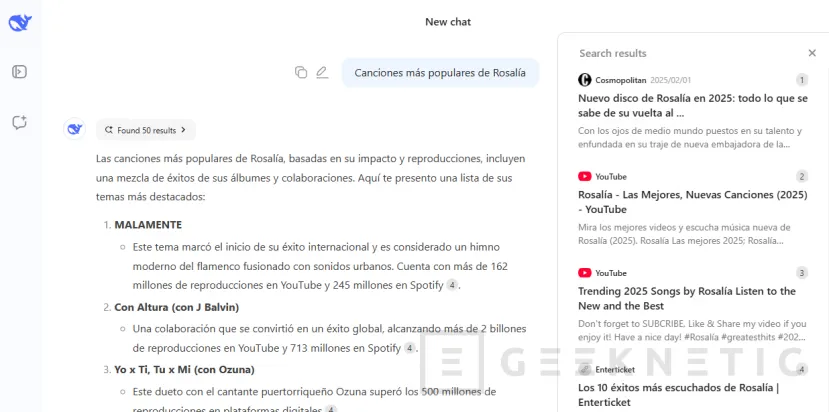Open 'Nuevo disco de Rosalía en 2025' result

click(x=693, y=106)
